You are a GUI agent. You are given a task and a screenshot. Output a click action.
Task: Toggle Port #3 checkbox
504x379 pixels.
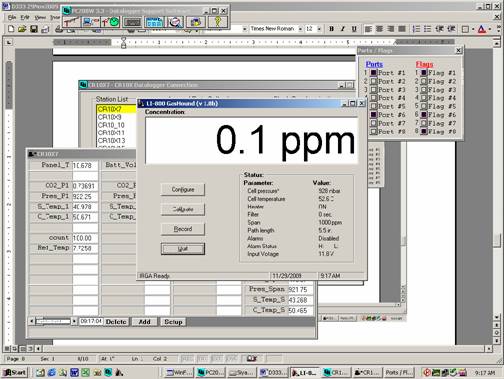(373, 90)
